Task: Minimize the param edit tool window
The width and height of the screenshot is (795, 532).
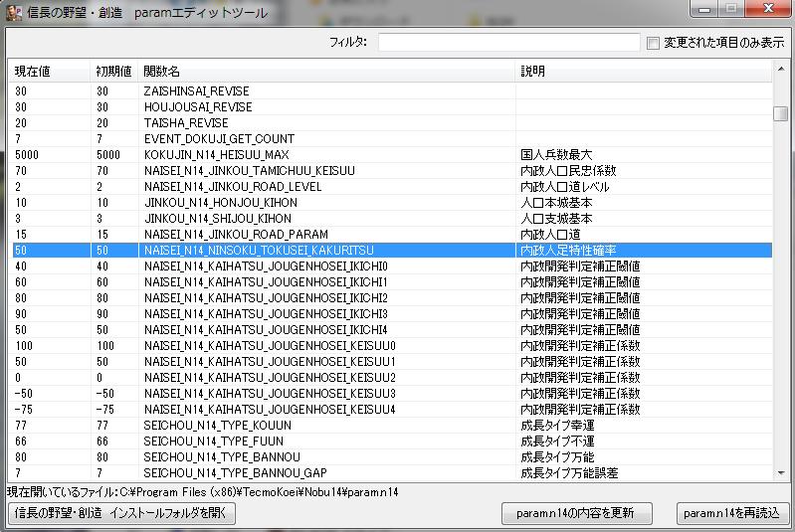Action: (703, 9)
